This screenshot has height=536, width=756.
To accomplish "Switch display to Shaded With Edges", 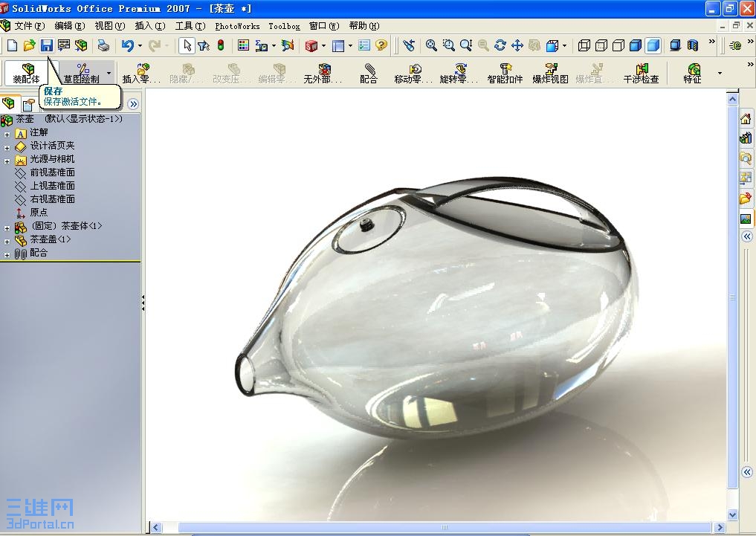I will pos(636,45).
